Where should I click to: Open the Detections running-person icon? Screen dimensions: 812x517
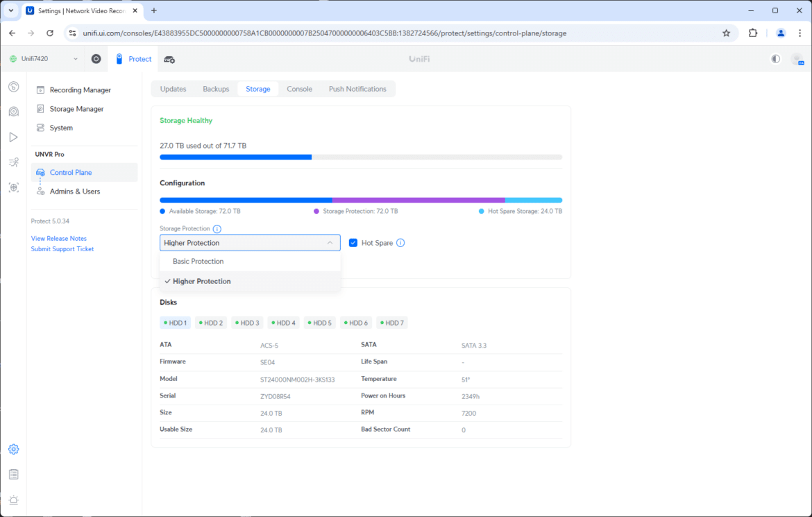click(14, 162)
